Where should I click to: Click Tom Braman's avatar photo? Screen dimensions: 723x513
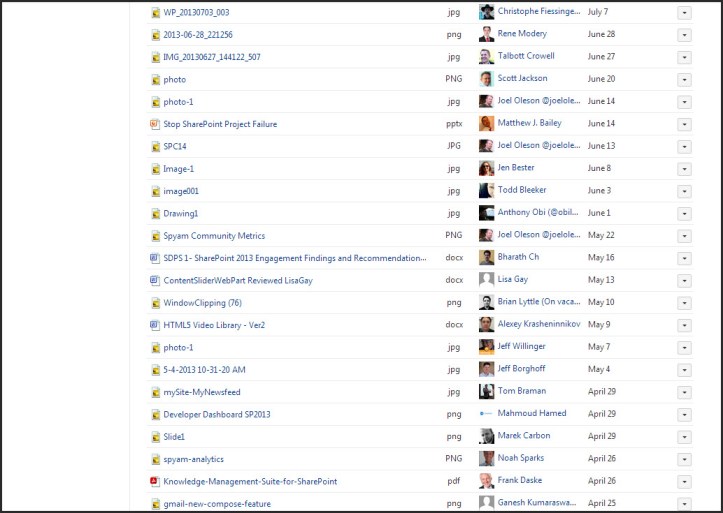coord(486,391)
